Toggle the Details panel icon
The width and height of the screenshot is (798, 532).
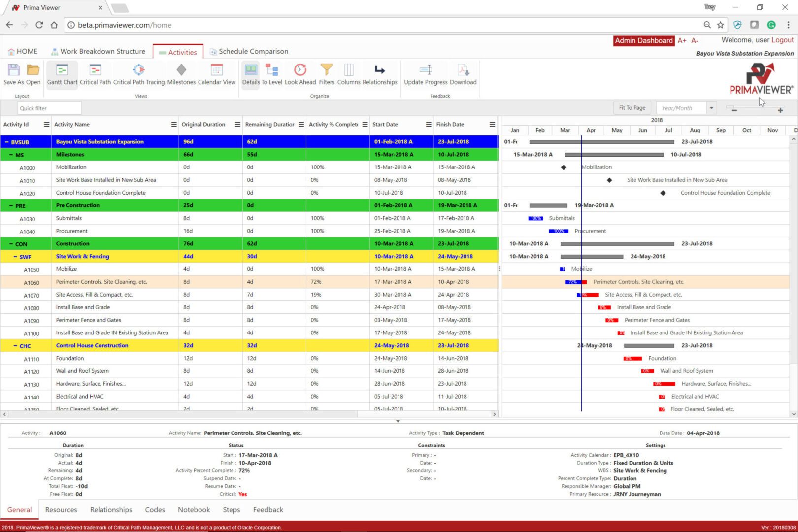(251, 70)
